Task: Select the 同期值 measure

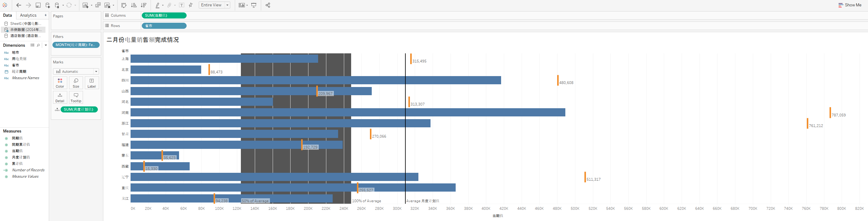Action: pyautogui.click(x=18, y=138)
